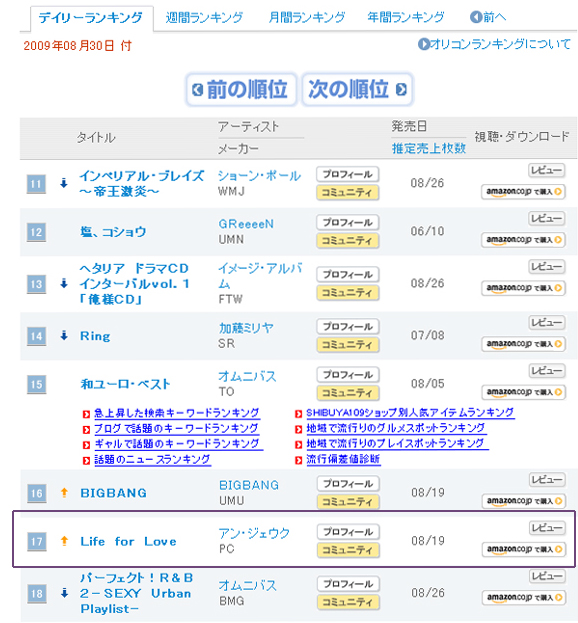The height and width of the screenshot is (623, 578).
Task: Open ブログで話題のキーワードランキング link
Action: click(x=176, y=429)
